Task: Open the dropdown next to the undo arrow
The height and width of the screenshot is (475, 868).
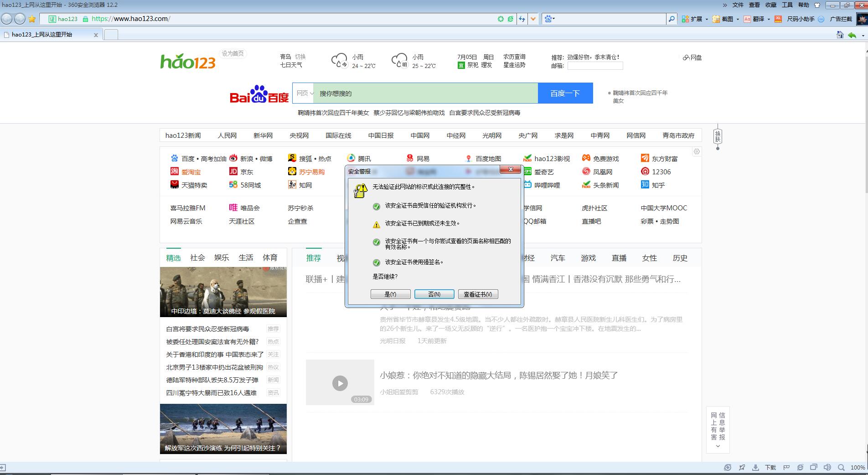Action: [x=863, y=35]
